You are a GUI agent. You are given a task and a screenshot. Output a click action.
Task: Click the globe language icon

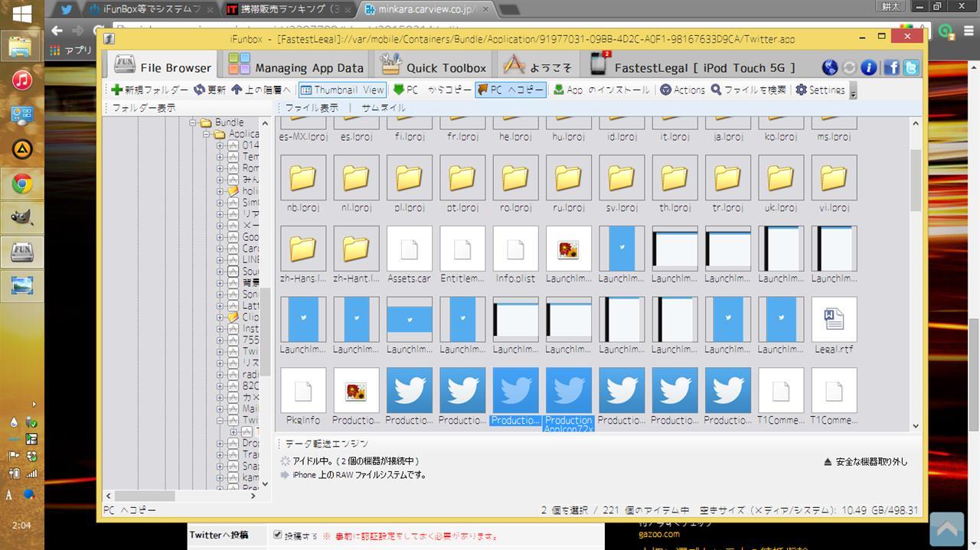[x=829, y=67]
